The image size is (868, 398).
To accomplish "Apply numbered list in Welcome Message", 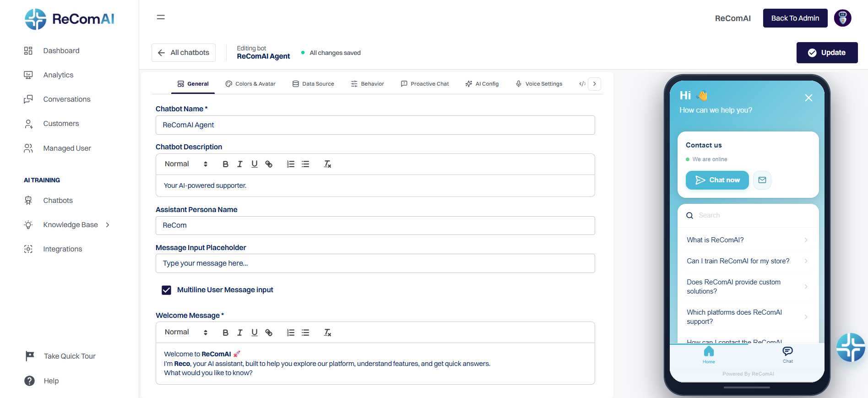I will pyautogui.click(x=291, y=333).
